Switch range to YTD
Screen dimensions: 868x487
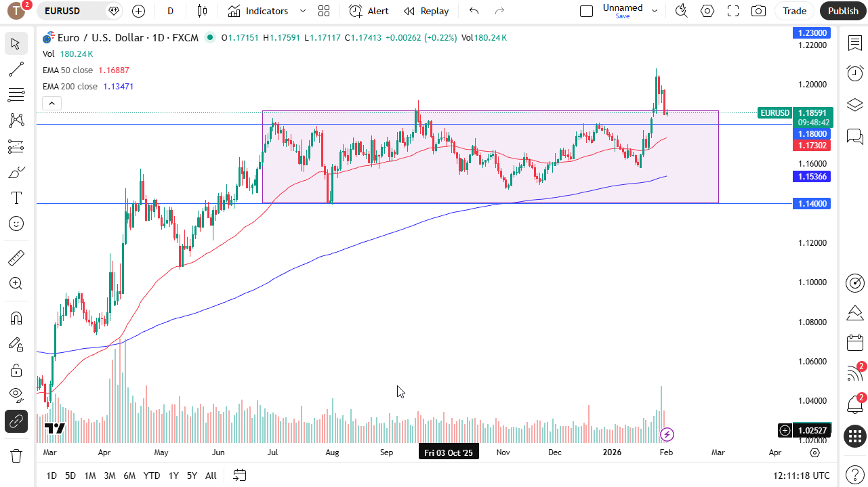pyautogui.click(x=152, y=475)
